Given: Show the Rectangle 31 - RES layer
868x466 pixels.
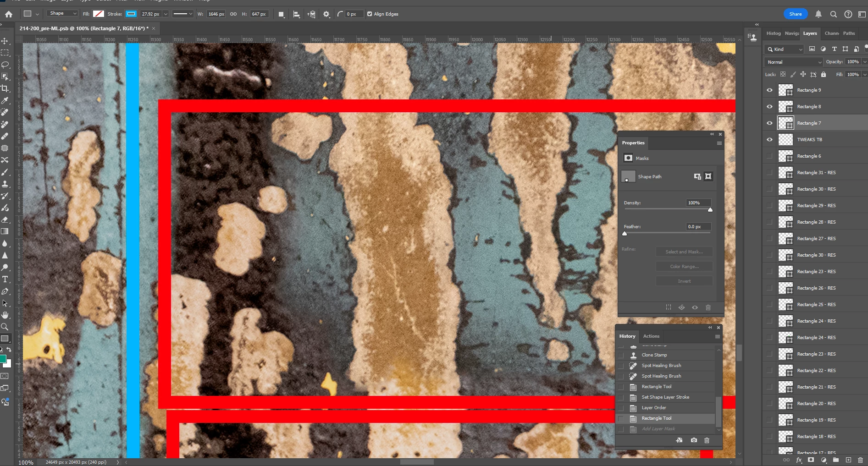Looking at the screenshot, I should (770, 173).
